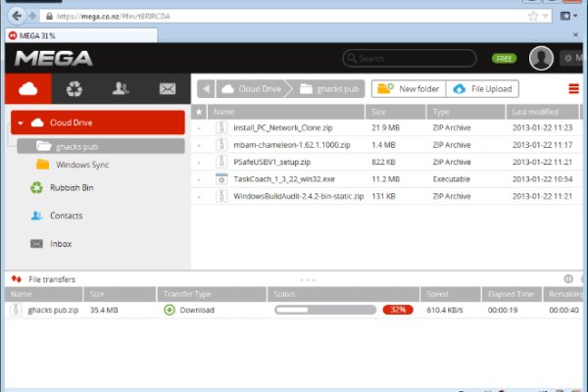Open the rubbish bin recycle tab icon

coord(73,89)
